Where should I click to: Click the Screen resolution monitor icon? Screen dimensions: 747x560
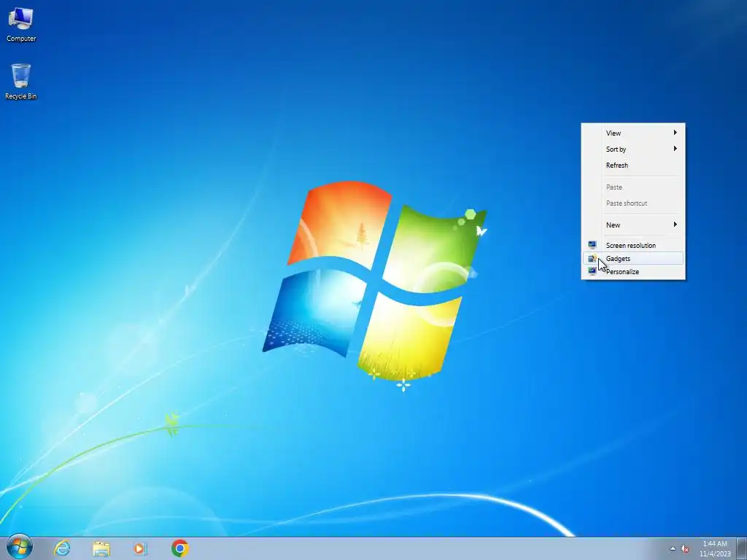pyautogui.click(x=592, y=245)
